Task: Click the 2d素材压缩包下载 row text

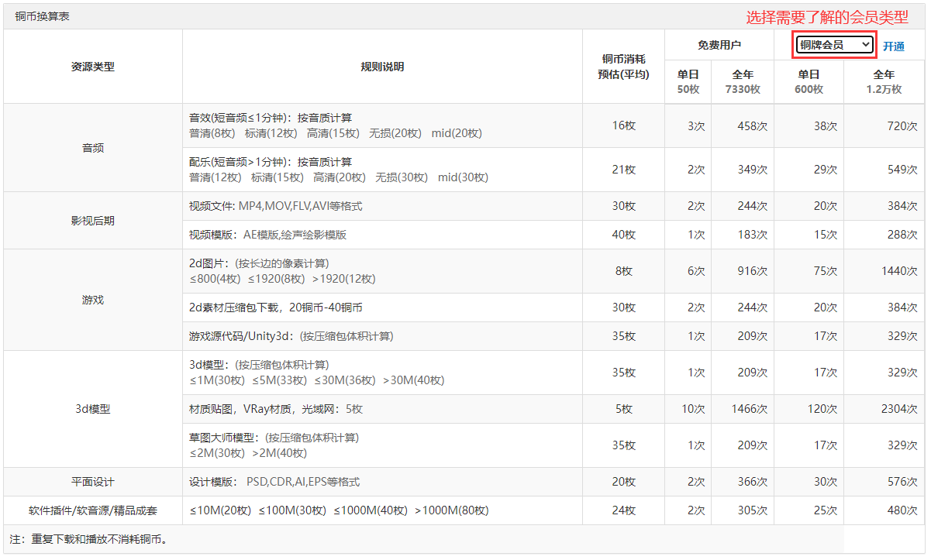Action: 275,307
